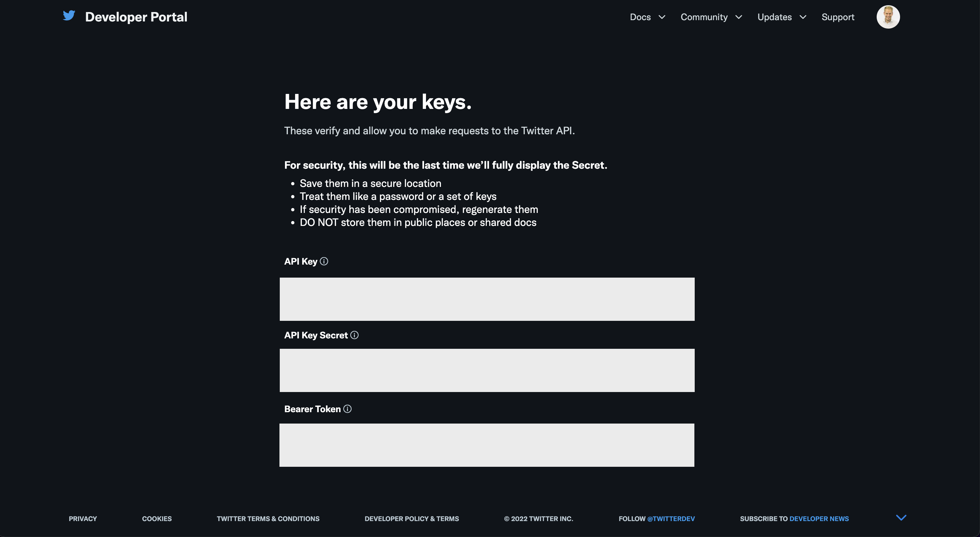Viewport: 980px width, 537px height.
Task: Show info for Bearer Token
Action: 347,409
